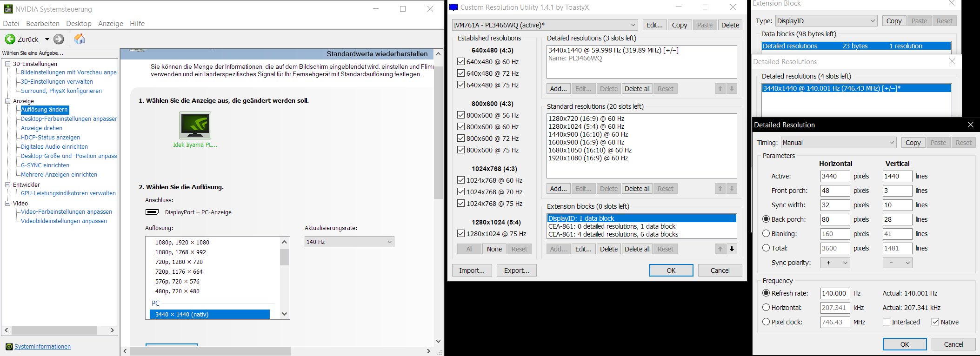Move detailed resolution up arrow in CRU

click(720, 89)
